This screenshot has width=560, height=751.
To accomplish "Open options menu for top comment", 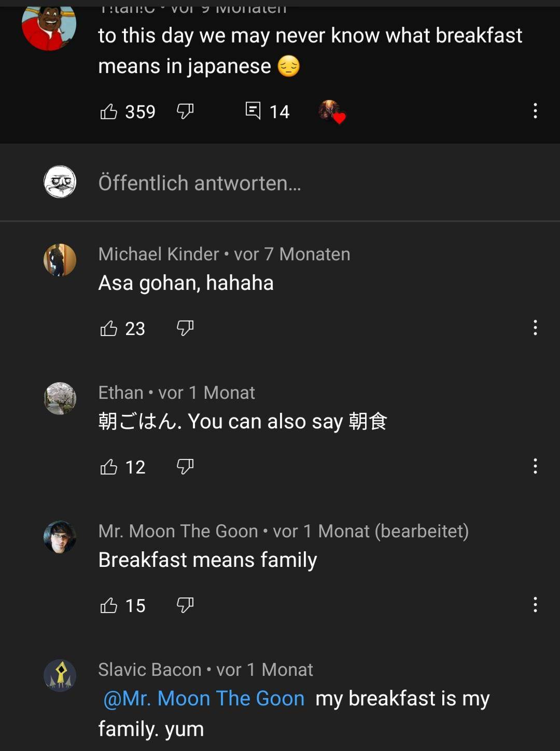I will point(535,111).
